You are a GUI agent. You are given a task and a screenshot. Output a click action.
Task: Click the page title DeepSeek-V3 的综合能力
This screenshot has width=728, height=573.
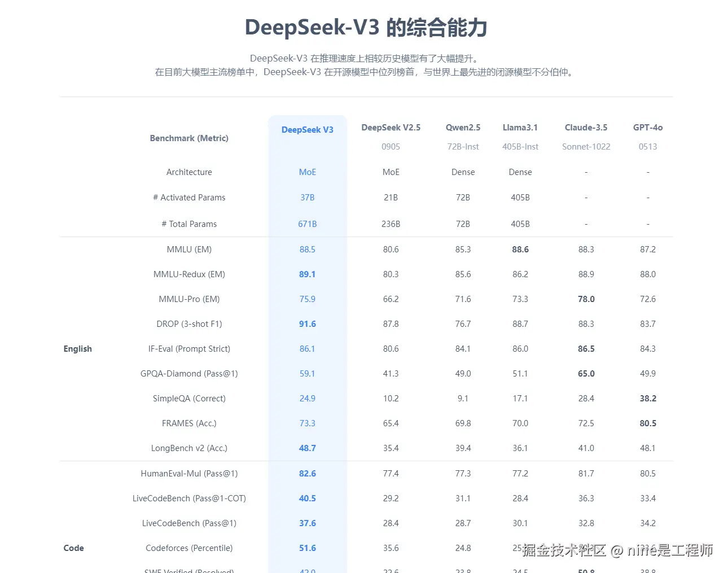click(366, 27)
